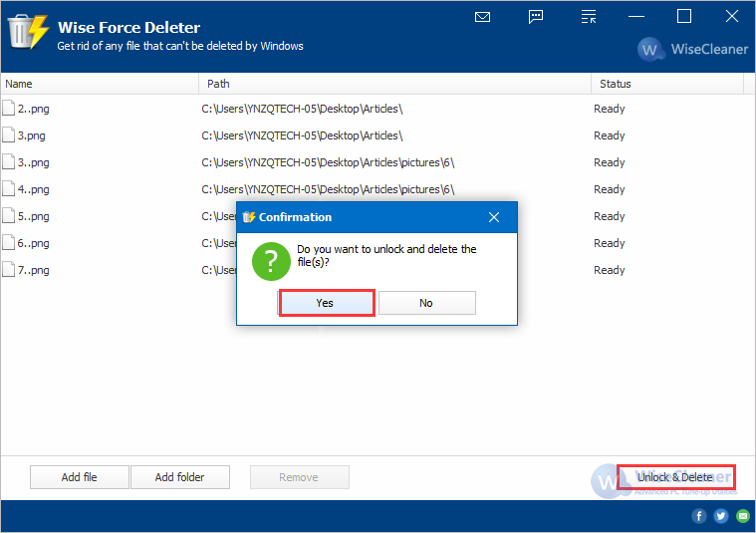Click the Unlock & Delete button

coord(676,477)
